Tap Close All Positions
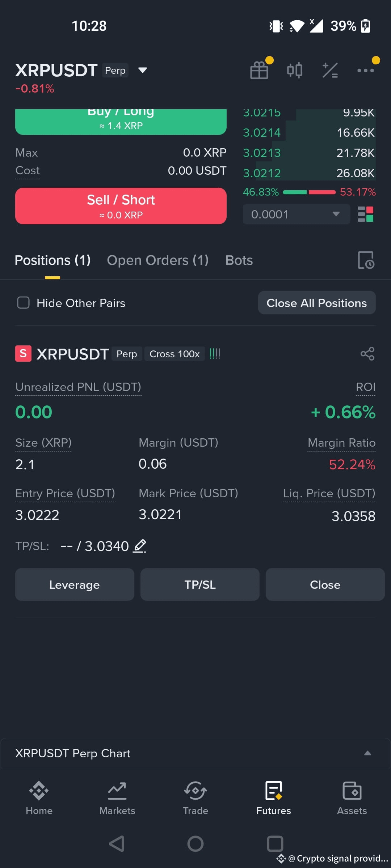Image resolution: width=391 pixels, height=868 pixels. 317,303
